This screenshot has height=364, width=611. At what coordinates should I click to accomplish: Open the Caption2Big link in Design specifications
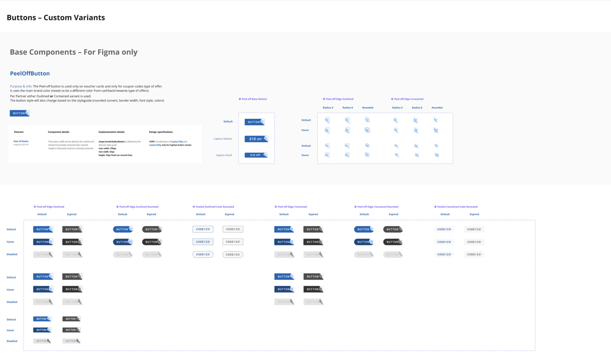point(155,145)
